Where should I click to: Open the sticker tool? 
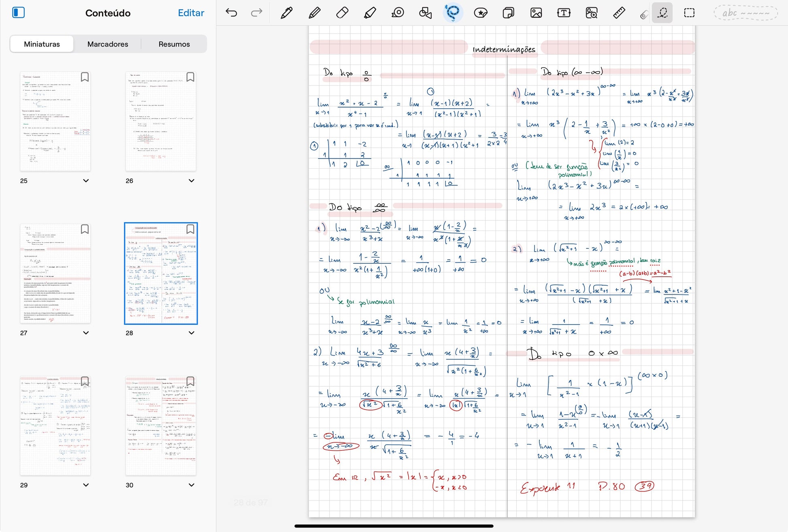point(480,13)
